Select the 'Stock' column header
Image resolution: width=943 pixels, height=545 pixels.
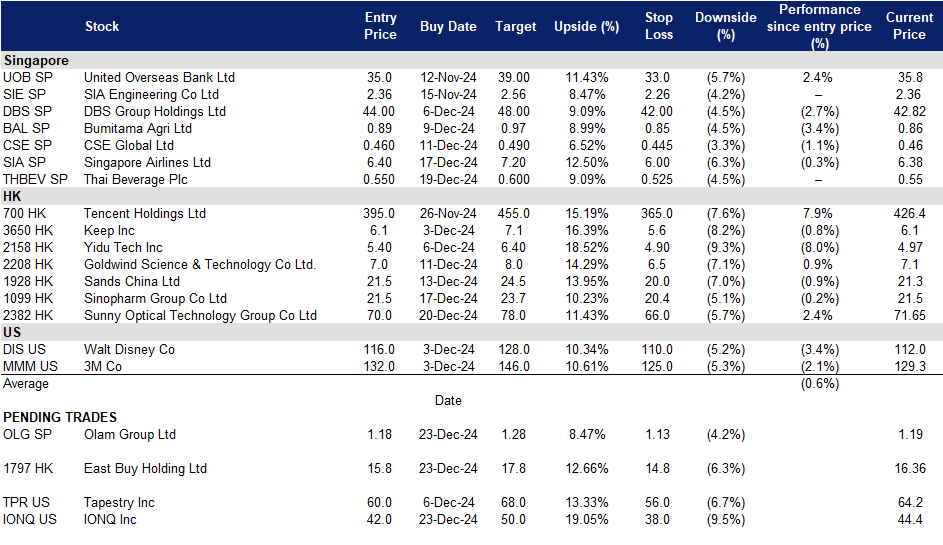tap(102, 26)
